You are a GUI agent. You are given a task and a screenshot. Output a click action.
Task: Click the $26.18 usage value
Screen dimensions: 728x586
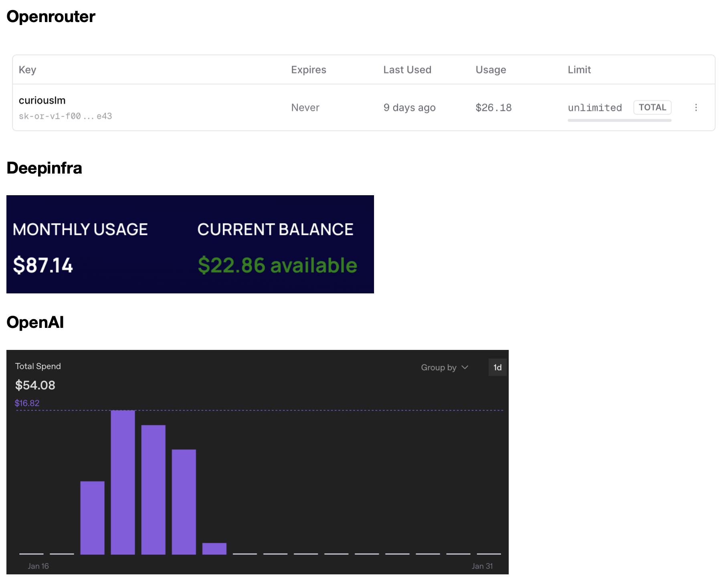[493, 107]
